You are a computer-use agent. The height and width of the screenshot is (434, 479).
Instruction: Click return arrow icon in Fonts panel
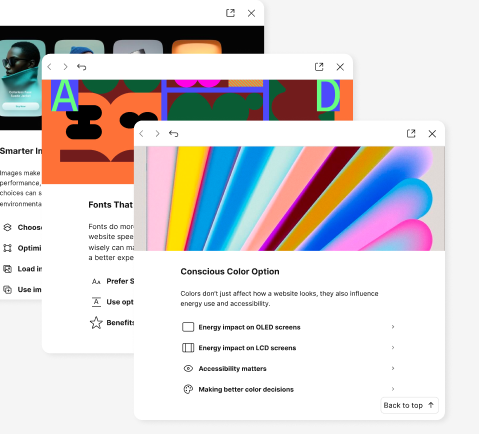[81, 67]
